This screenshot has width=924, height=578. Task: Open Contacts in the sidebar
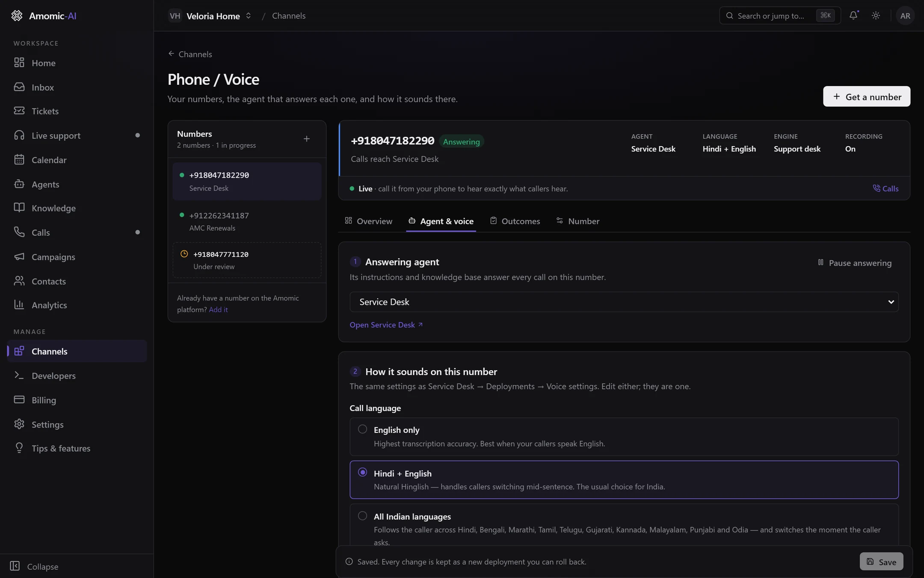77,281
